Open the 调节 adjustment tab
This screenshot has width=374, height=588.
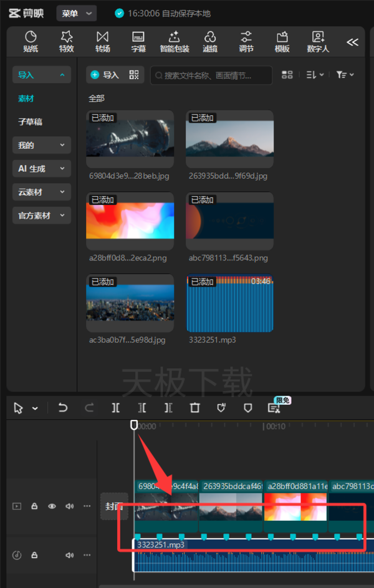click(x=246, y=42)
